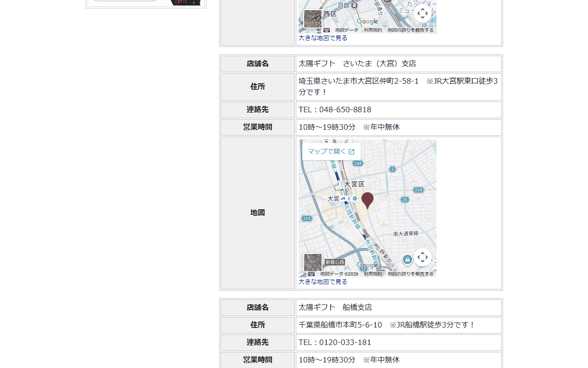Viewport: 588px width, 368px height.
Task: Switch Omiya map to satellite thumbnail view
Action: tap(313, 263)
